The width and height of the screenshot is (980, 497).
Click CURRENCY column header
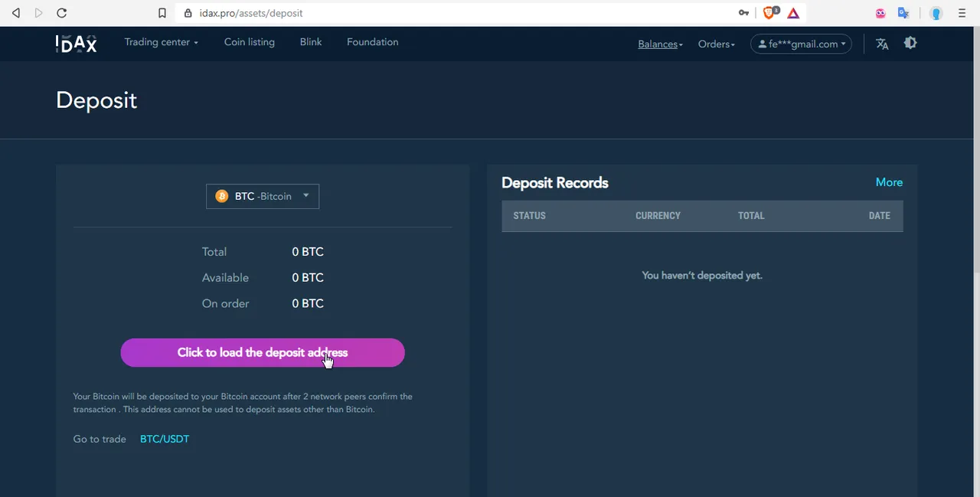pos(658,215)
